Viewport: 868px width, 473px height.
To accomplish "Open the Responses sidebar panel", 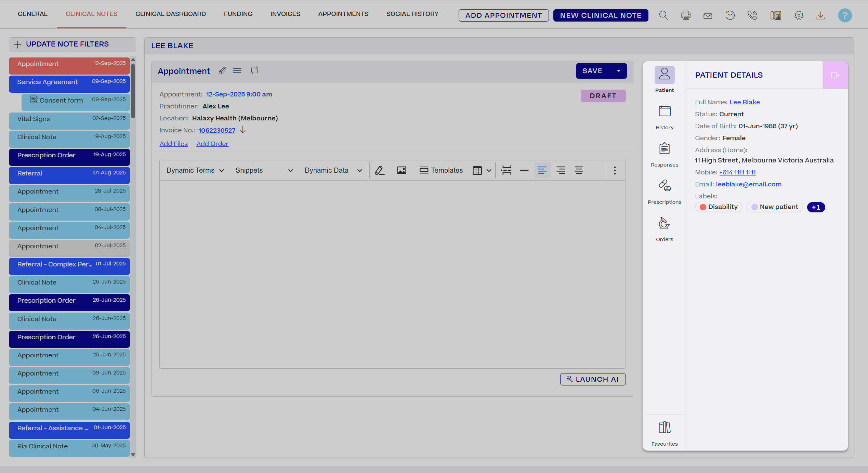I will tap(664, 154).
